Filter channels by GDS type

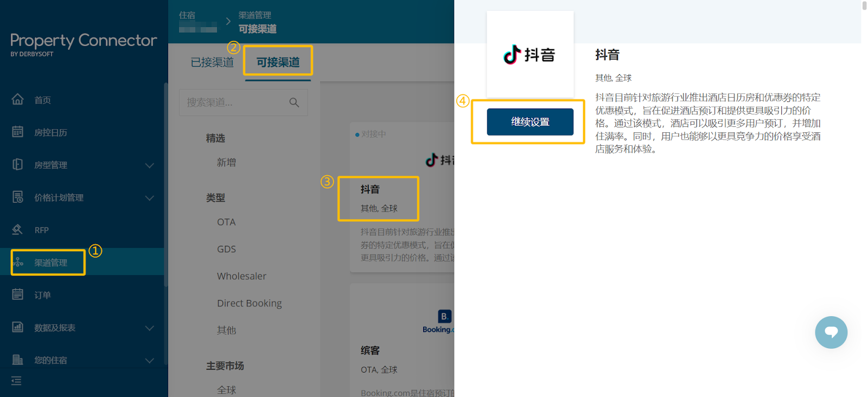[226, 249]
